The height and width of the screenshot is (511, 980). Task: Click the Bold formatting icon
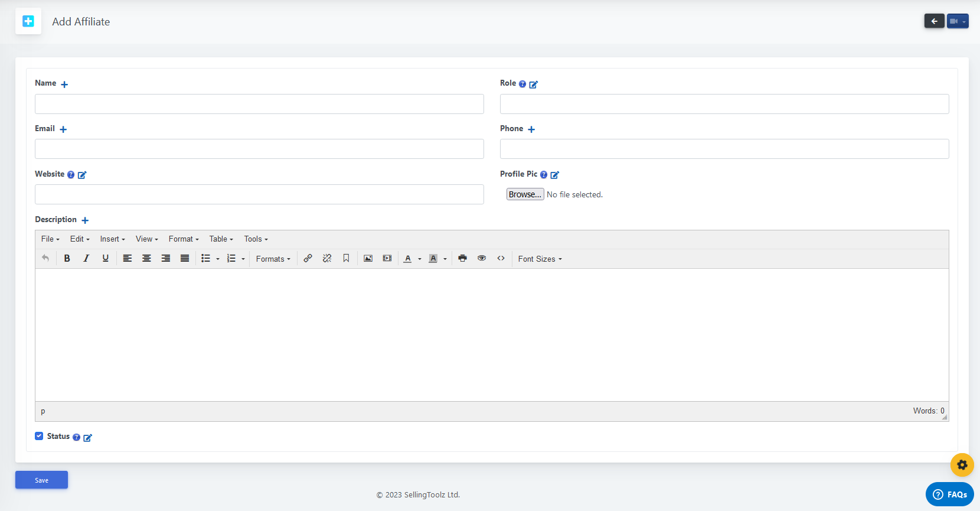[67, 259]
